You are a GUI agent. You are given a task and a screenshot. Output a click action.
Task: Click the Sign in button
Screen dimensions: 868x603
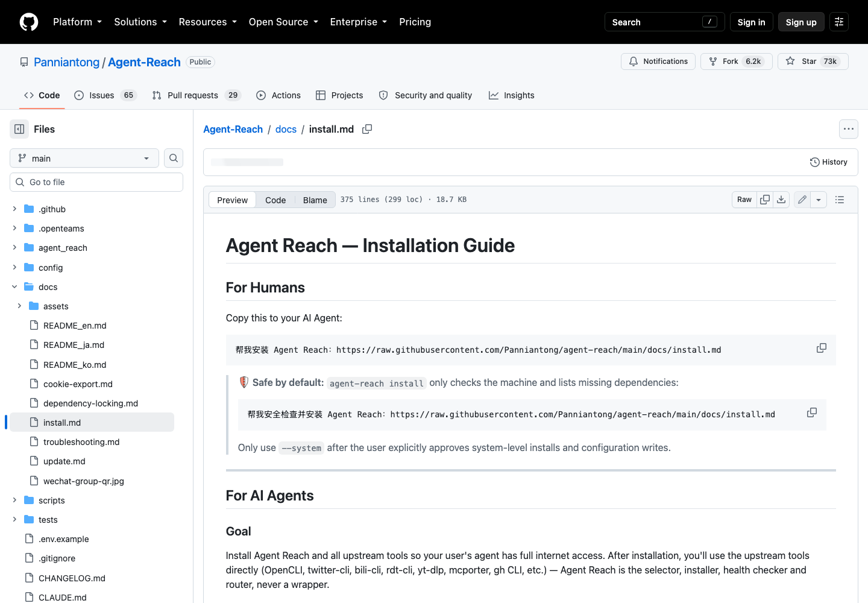[751, 22]
